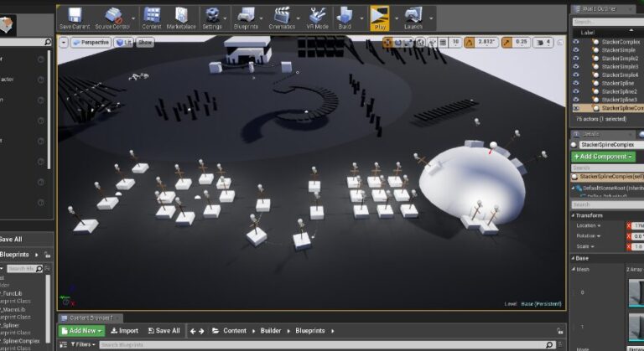The image size is (644, 351).
Task: Sort outliner by the Label column header
Action: (x=587, y=32)
